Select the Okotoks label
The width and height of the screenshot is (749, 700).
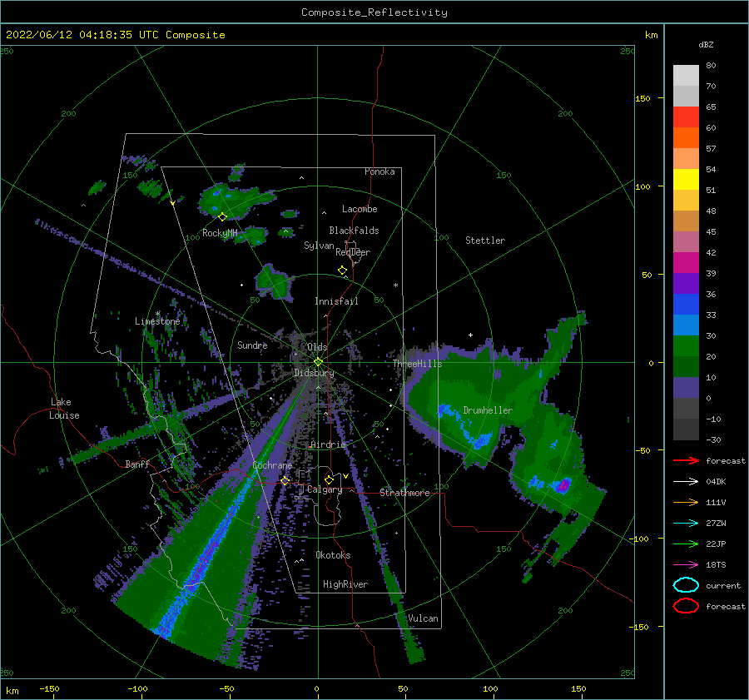tap(333, 555)
